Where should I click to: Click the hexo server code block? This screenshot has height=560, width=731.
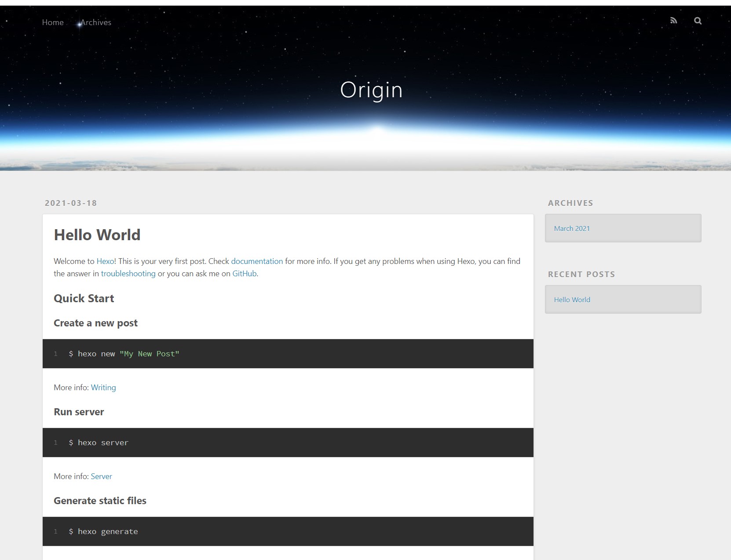[x=103, y=443]
